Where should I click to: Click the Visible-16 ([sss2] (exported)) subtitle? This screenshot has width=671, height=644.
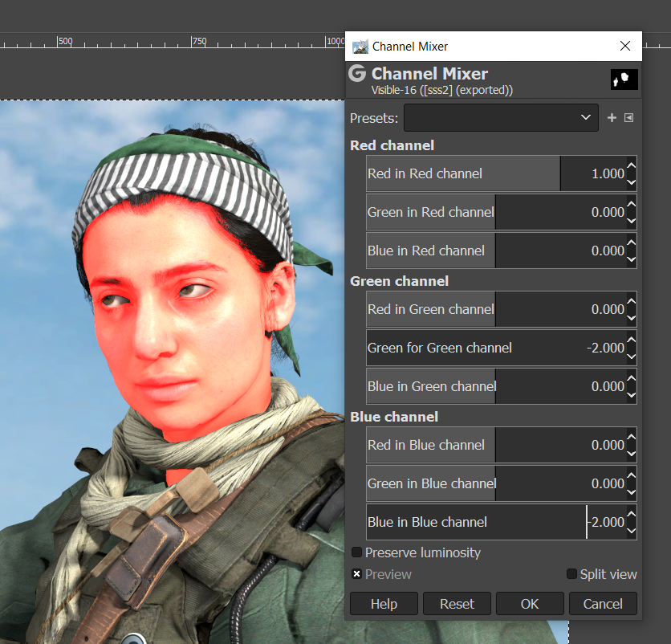pyautogui.click(x=442, y=91)
